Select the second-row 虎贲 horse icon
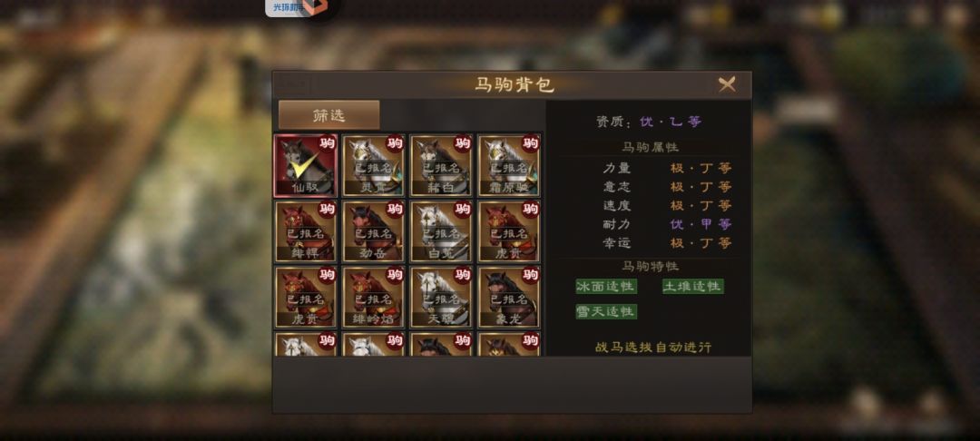This screenshot has width=980, height=441. [x=509, y=231]
